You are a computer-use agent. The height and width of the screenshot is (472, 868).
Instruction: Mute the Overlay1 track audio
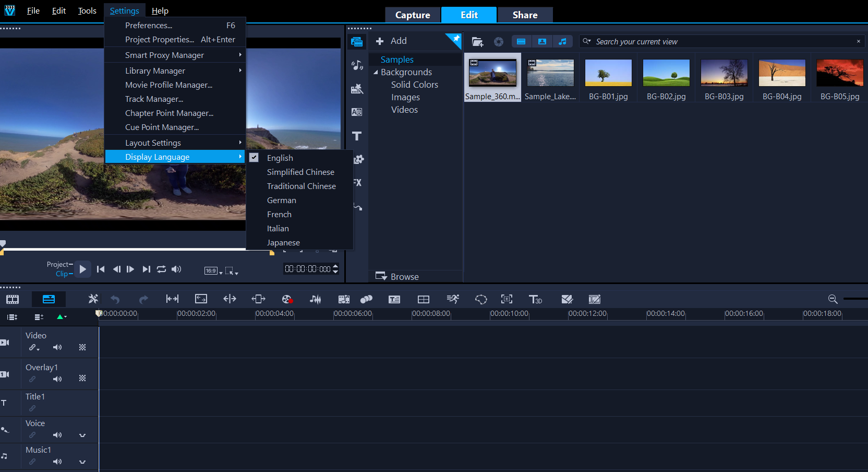click(x=57, y=379)
